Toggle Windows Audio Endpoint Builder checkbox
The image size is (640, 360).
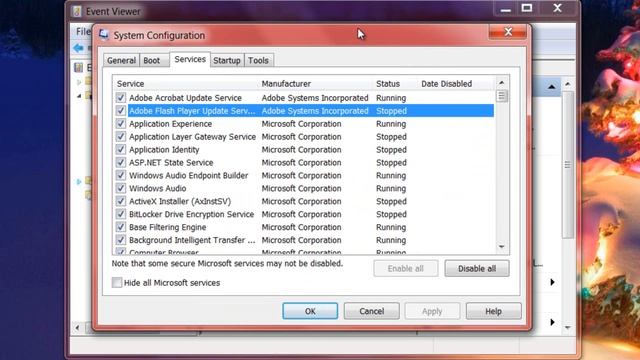point(120,175)
